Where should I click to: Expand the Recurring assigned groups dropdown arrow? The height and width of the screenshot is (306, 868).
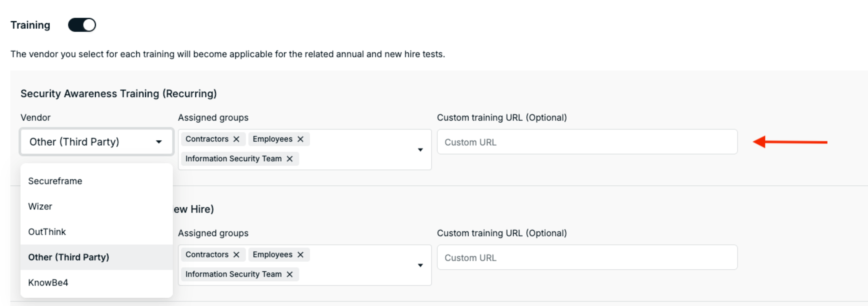[420, 150]
